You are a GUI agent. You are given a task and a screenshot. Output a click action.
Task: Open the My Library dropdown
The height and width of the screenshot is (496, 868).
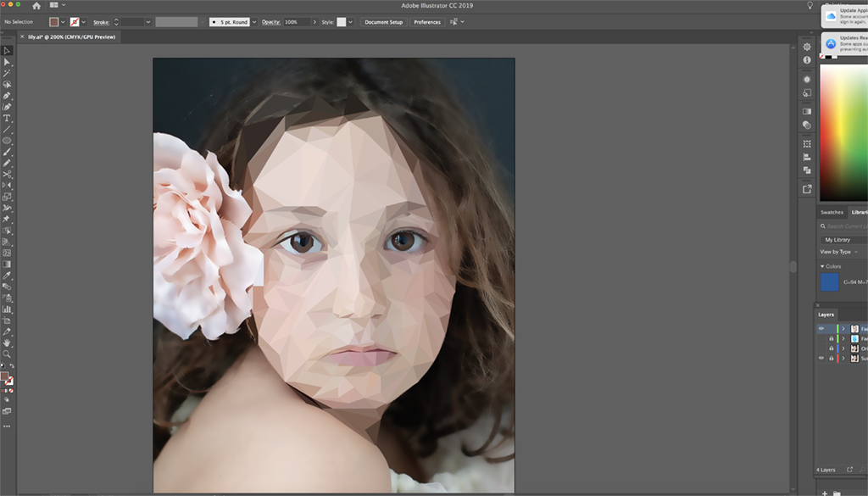tap(843, 240)
